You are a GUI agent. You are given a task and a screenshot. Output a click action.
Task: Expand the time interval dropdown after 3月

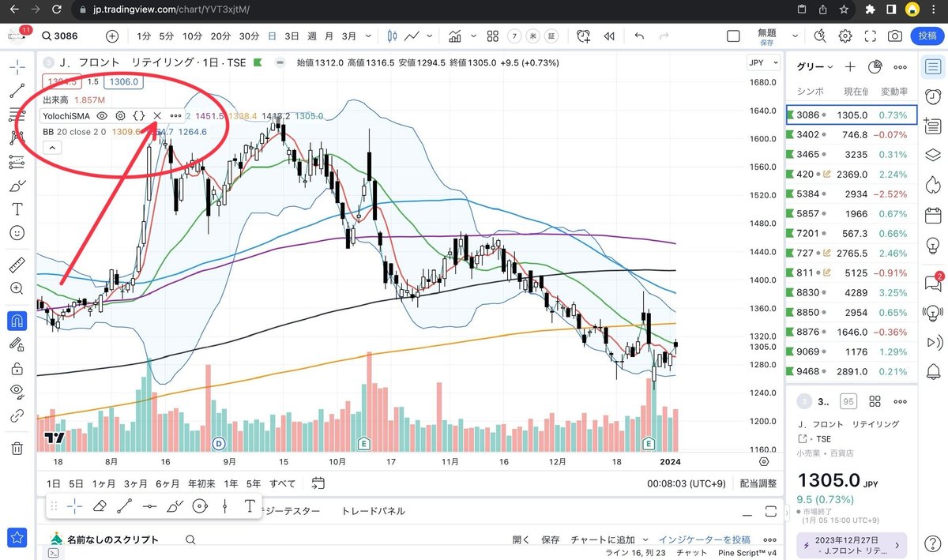click(367, 36)
